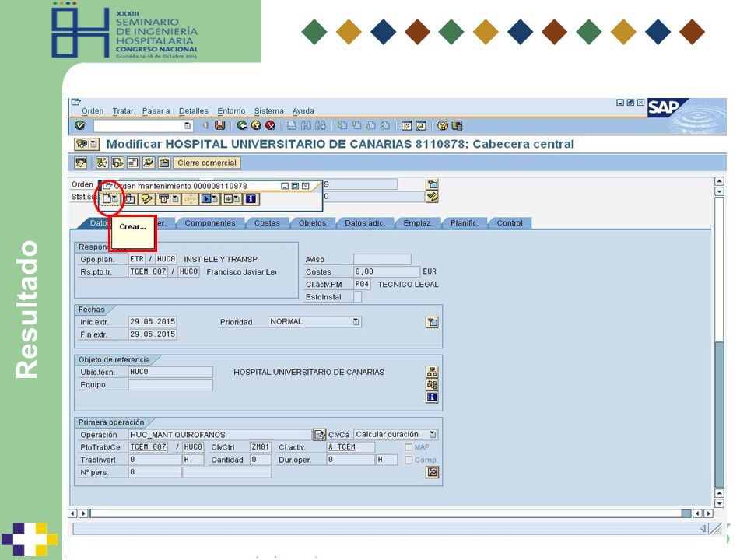
Task: Click the Aviso input field
Action: (x=382, y=259)
